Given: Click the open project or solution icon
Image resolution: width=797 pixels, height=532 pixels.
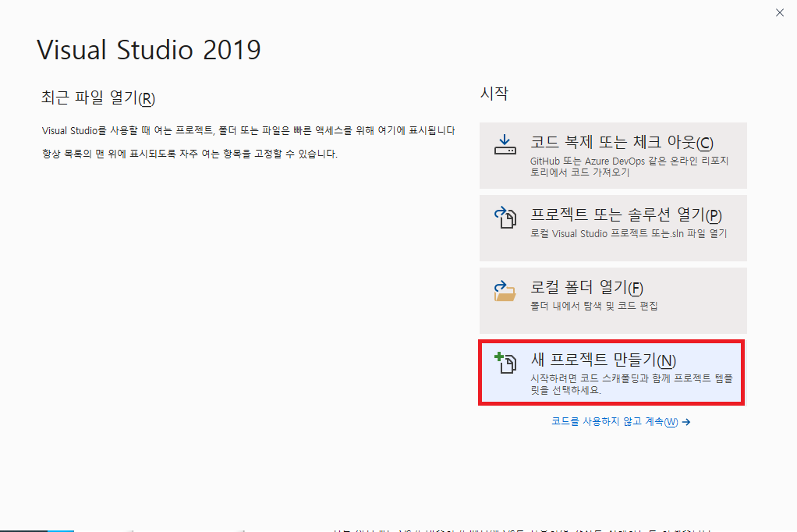Looking at the screenshot, I should pyautogui.click(x=505, y=217).
